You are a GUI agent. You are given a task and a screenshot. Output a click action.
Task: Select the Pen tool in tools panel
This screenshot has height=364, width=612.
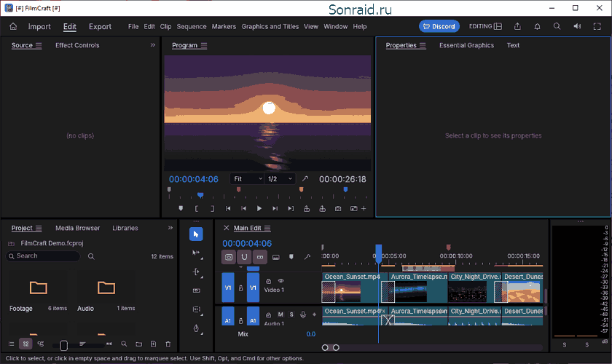(x=196, y=328)
